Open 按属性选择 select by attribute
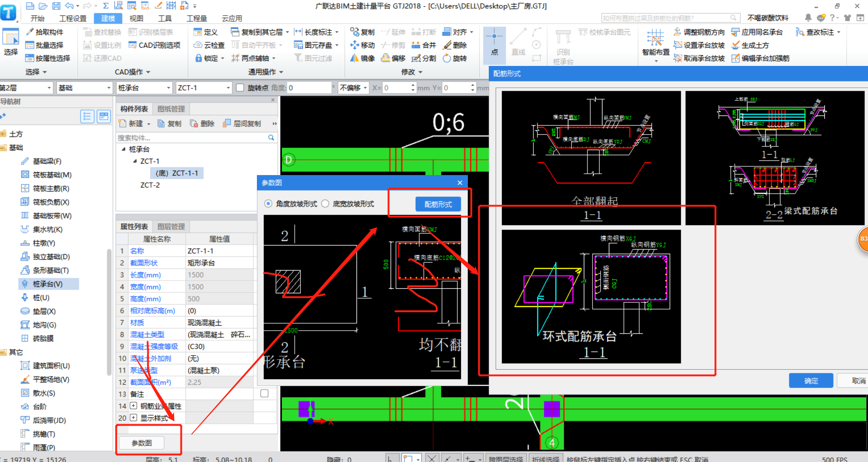 (x=48, y=58)
